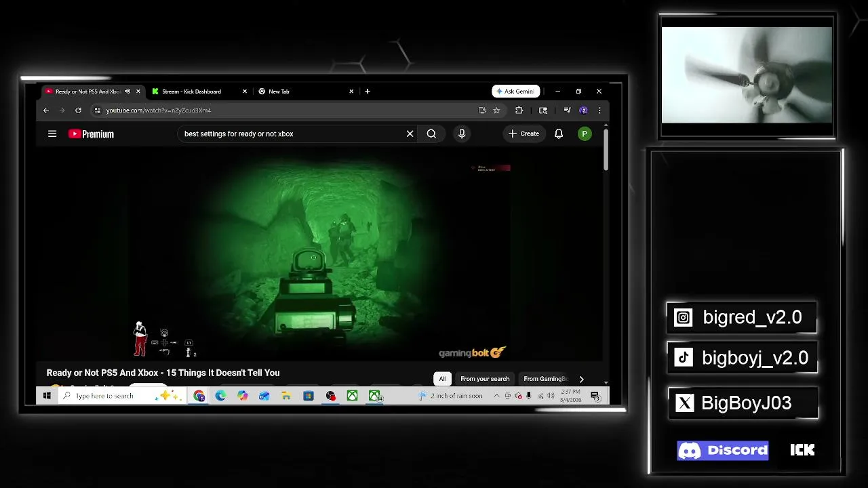
Task: Switch to the Stream - Kick Dashboard tab
Action: [200, 91]
